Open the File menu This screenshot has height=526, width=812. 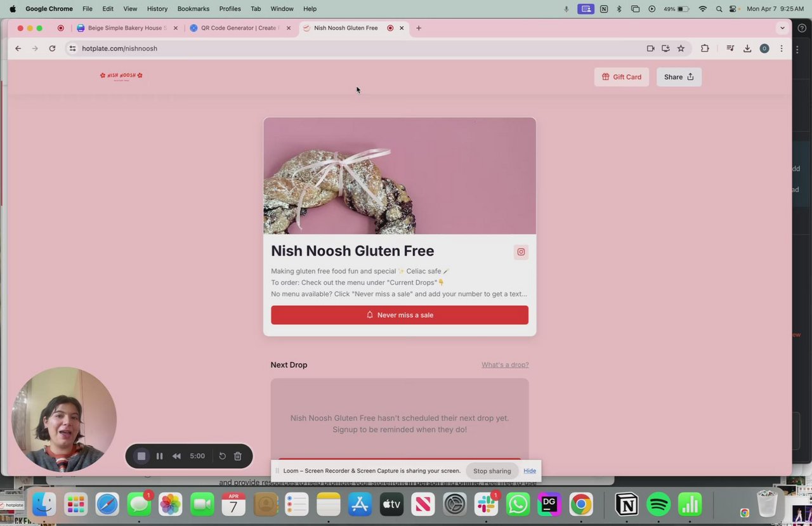pyautogui.click(x=88, y=9)
